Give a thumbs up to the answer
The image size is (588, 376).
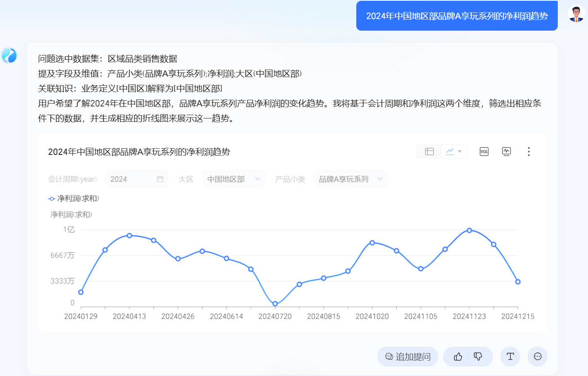(458, 357)
